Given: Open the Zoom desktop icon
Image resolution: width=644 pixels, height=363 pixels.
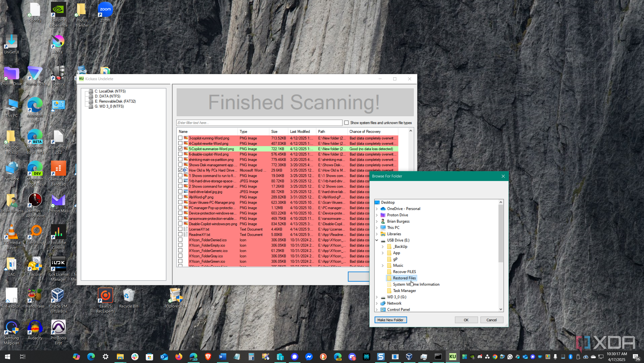Looking at the screenshot, I should [x=105, y=12].
